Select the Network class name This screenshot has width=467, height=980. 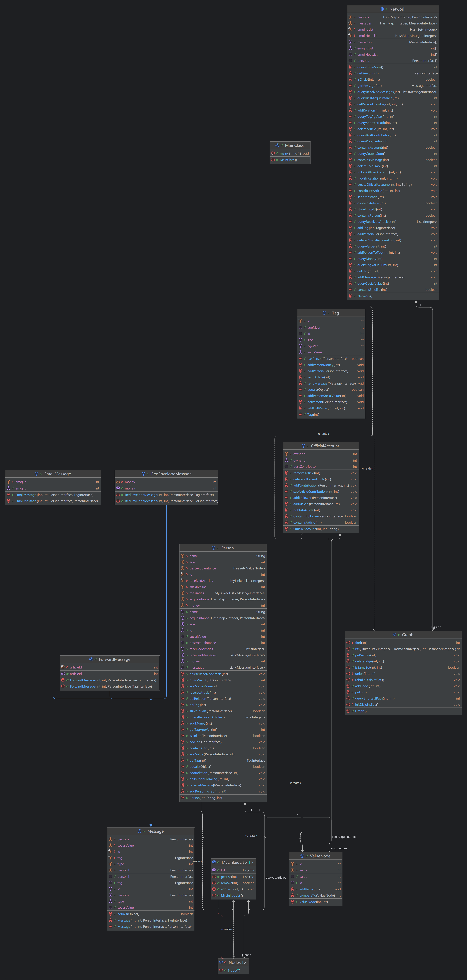click(x=397, y=9)
